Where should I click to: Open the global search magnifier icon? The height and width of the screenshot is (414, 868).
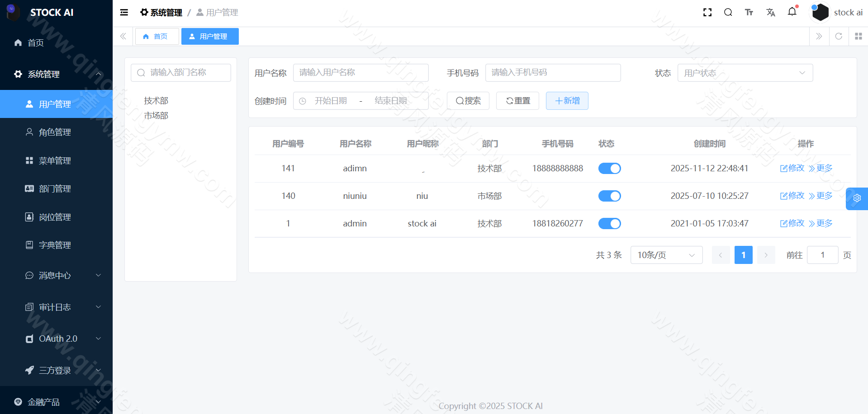click(728, 12)
